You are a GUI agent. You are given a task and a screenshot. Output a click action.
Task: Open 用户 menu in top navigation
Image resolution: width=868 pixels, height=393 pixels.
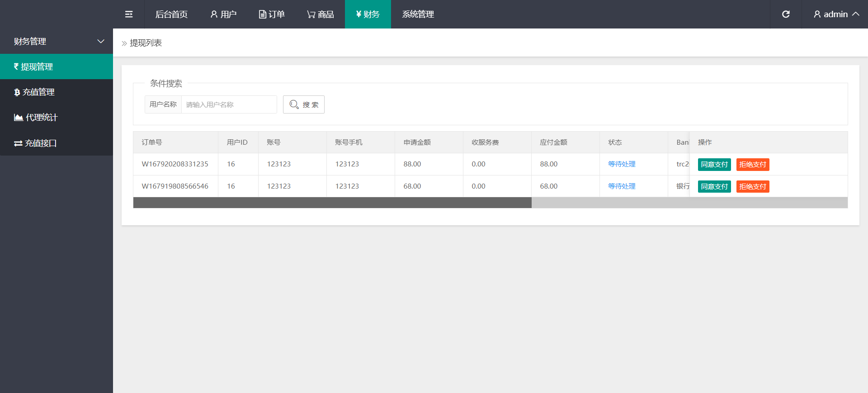[x=223, y=14]
